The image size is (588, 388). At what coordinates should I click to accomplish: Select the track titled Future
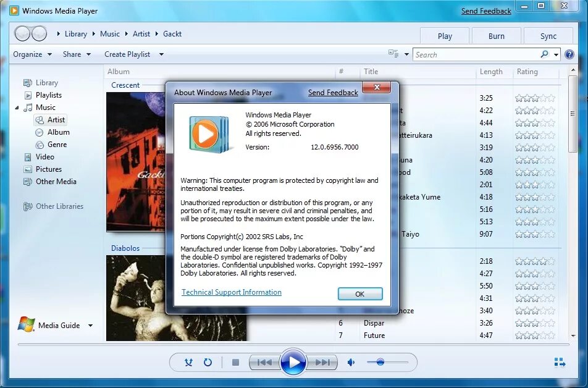coord(374,335)
